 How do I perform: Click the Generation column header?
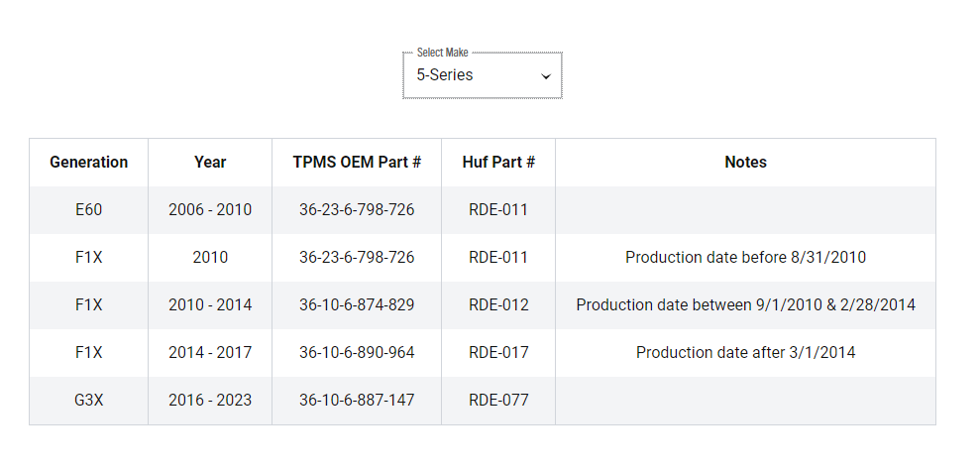pyautogui.click(x=89, y=162)
